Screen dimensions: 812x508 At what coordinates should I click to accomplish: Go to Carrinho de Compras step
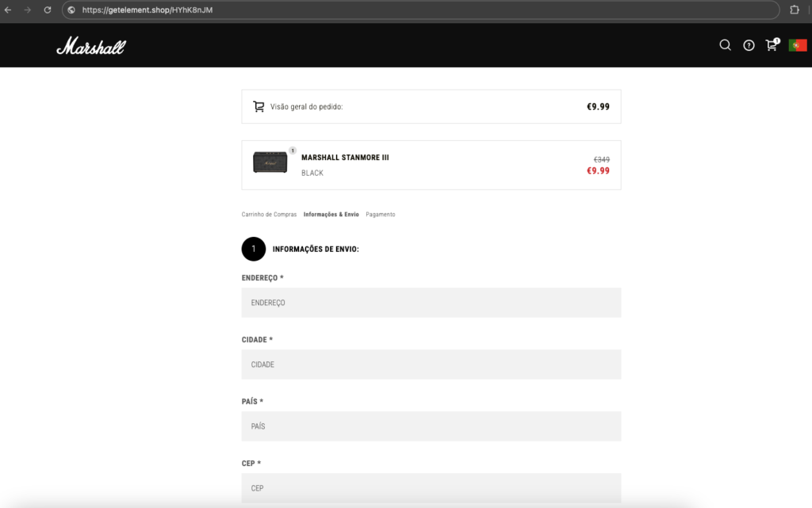269,214
